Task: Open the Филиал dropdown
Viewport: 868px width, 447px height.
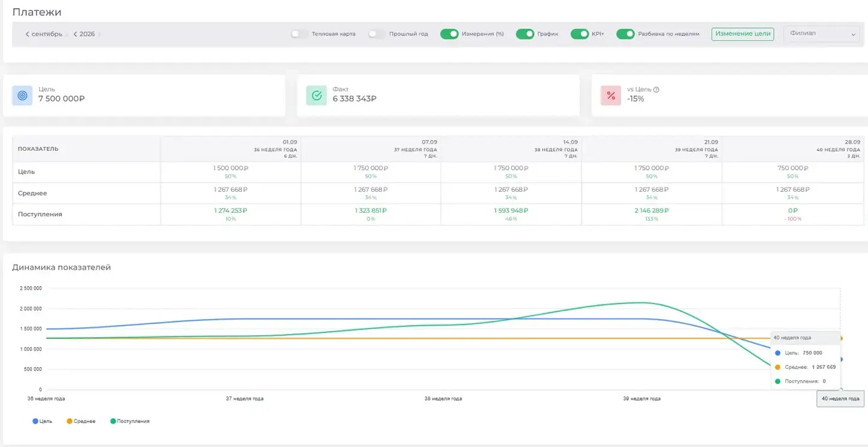Action: 821,34
